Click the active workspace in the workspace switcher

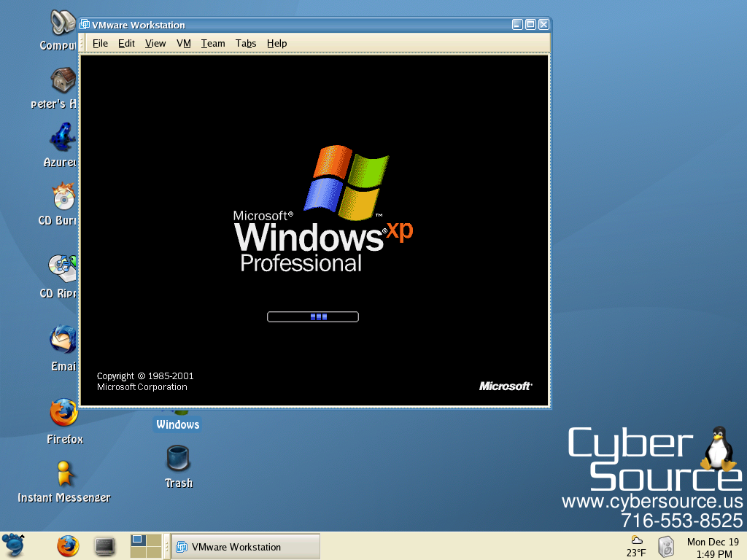point(138,540)
